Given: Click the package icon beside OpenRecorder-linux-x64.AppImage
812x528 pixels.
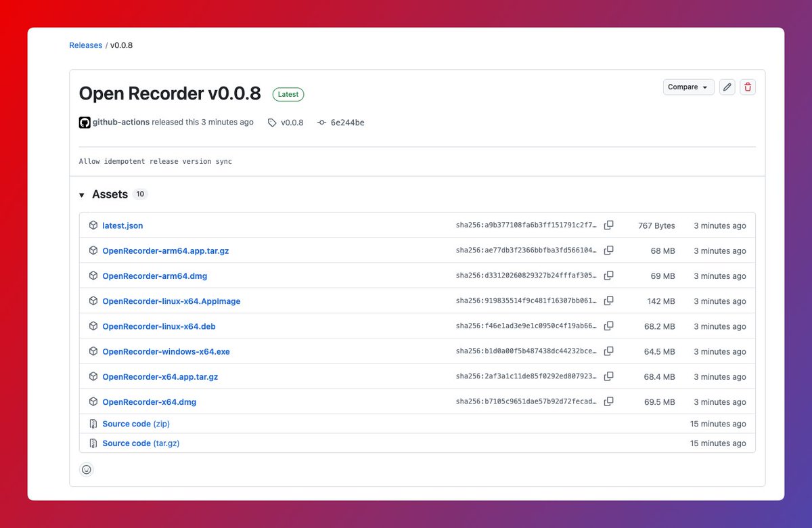Looking at the screenshot, I should [x=93, y=301].
